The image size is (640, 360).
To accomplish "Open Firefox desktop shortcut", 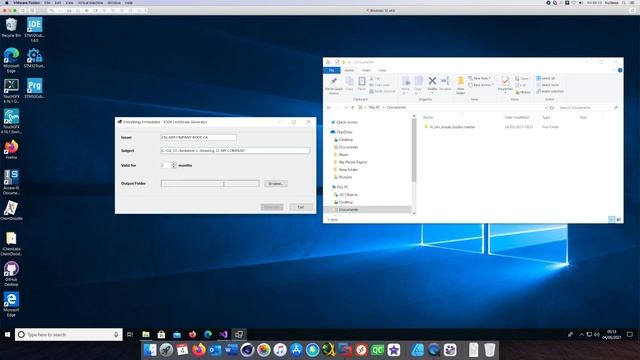I will click(x=11, y=149).
